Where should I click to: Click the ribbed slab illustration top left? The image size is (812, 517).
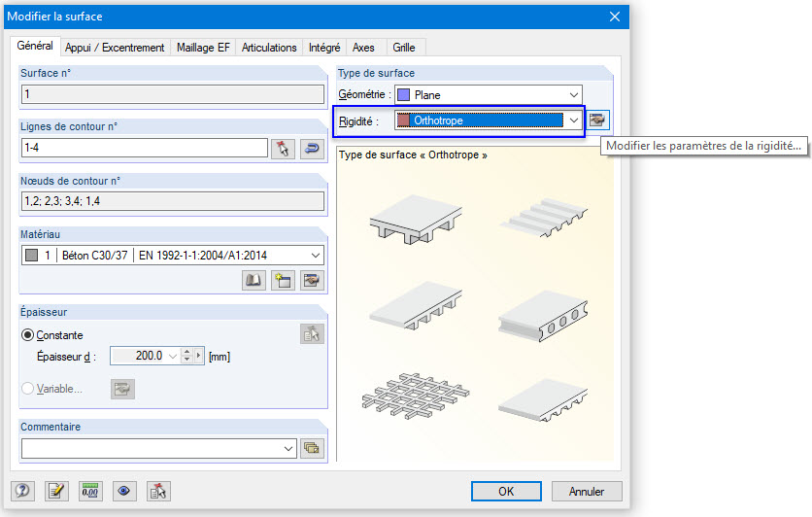(416, 219)
